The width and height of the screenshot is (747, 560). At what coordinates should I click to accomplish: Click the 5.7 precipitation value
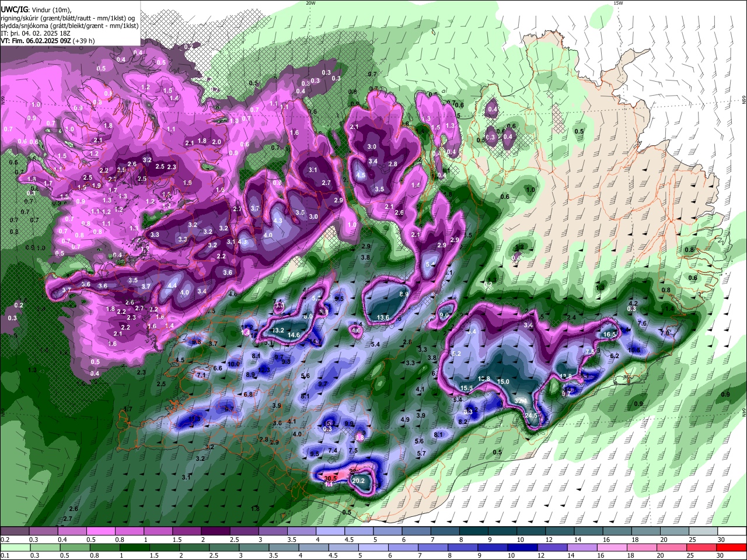click(421, 453)
